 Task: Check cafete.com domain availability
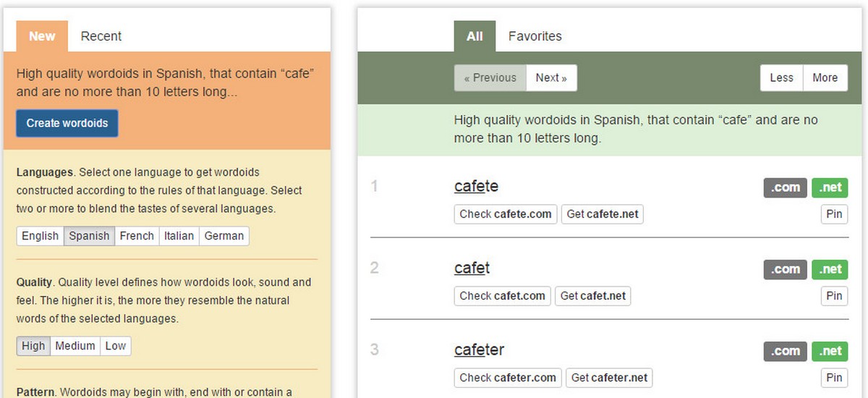click(x=506, y=214)
